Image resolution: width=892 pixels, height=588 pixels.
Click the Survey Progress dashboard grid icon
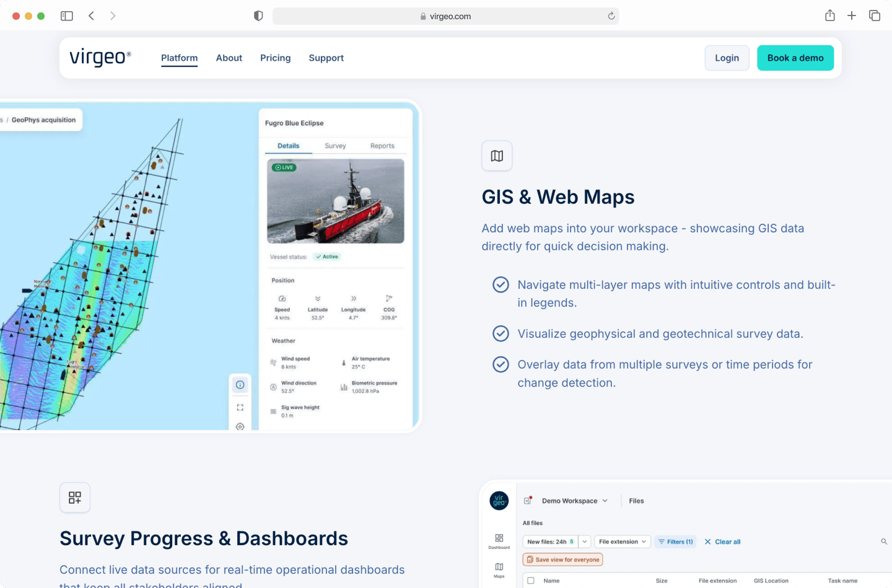(75, 498)
